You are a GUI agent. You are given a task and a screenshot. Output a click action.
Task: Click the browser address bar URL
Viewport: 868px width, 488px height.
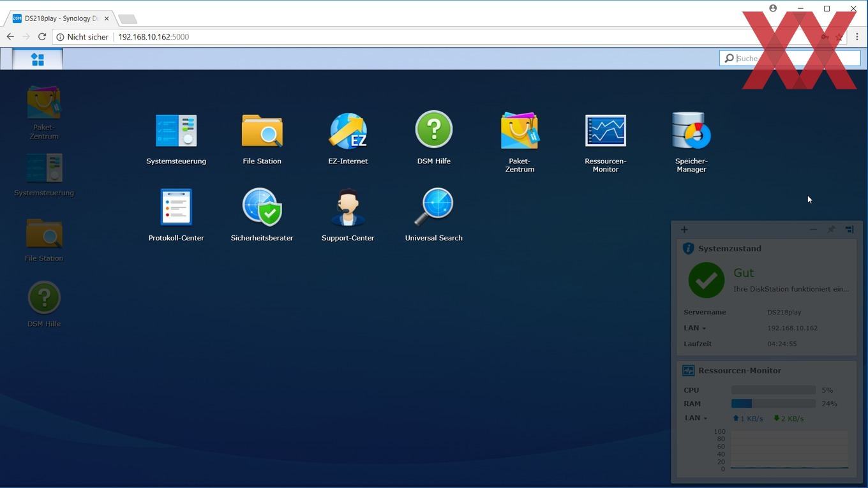pyautogui.click(x=153, y=37)
